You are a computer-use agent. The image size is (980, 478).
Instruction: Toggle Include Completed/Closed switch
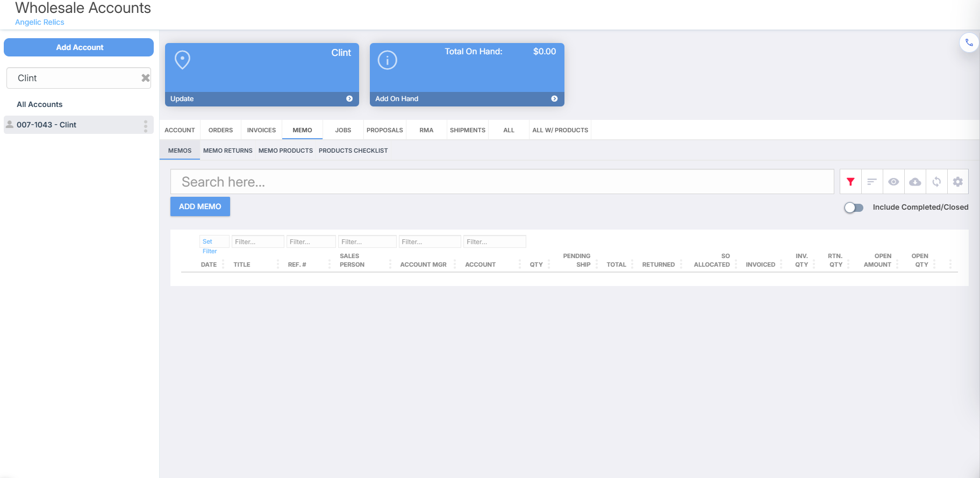854,208
